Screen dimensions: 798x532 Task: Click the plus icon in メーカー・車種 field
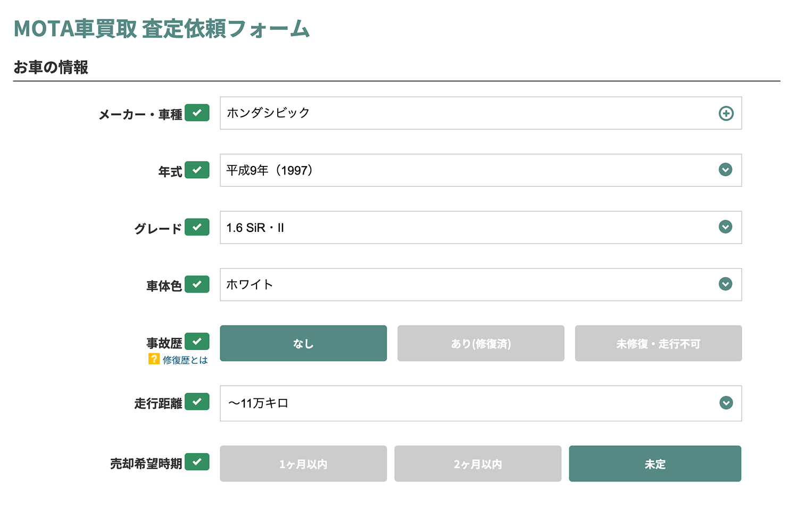[726, 113]
